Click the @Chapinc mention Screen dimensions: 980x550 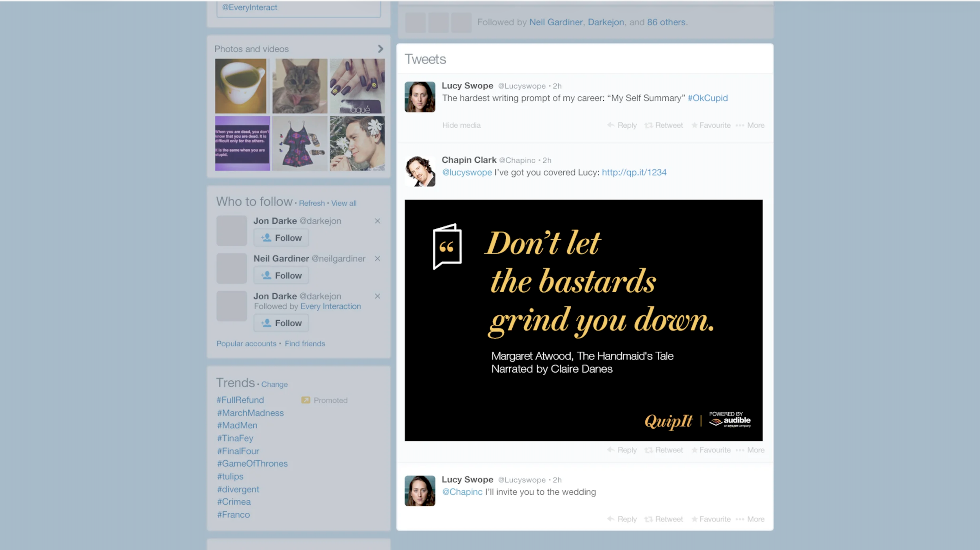(462, 492)
